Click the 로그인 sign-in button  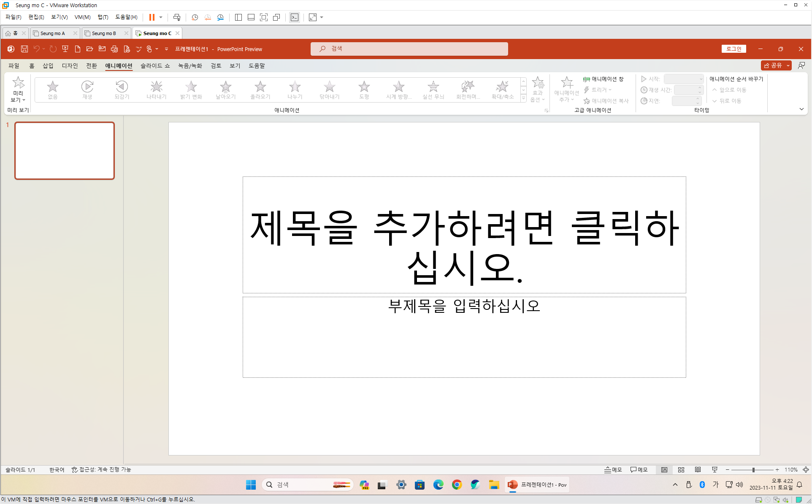[x=734, y=49]
